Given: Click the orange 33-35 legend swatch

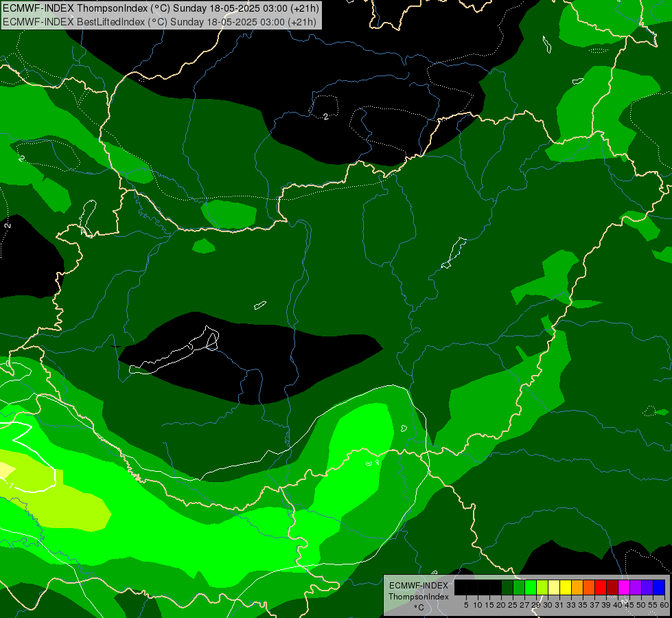Looking at the screenshot, I should 577,587.
